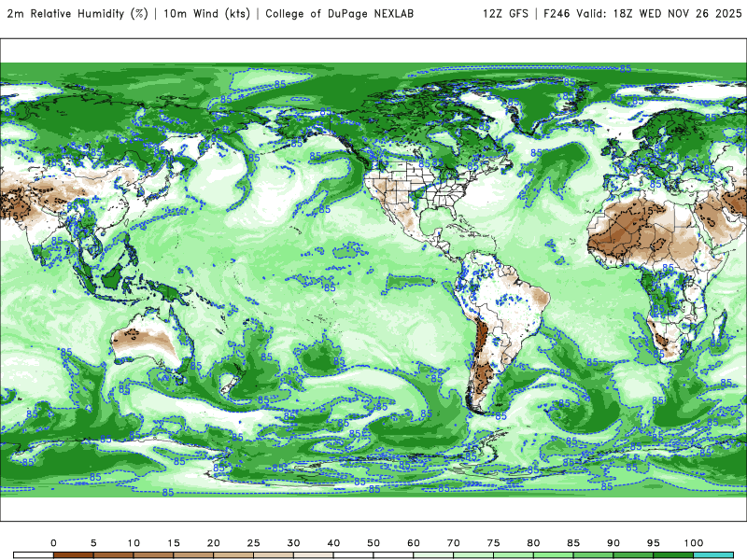Click the legend label '15'
Image resolution: width=747 pixels, height=560 pixels.
point(174,543)
